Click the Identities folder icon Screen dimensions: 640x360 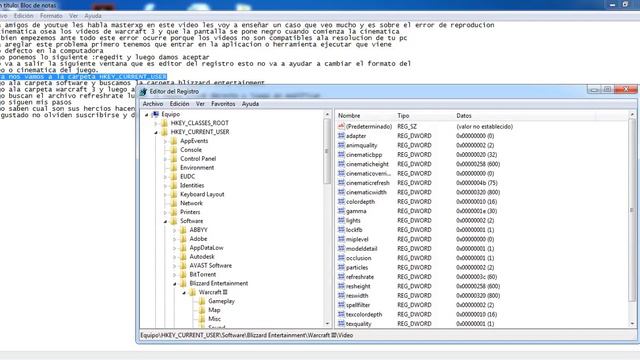click(x=174, y=185)
